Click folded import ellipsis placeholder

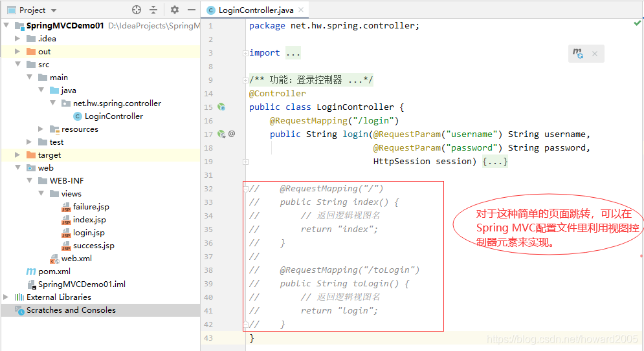pyautogui.click(x=293, y=53)
